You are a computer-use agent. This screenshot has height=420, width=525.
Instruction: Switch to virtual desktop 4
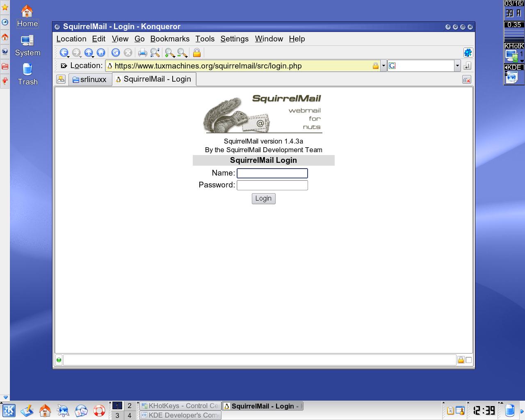(130, 415)
